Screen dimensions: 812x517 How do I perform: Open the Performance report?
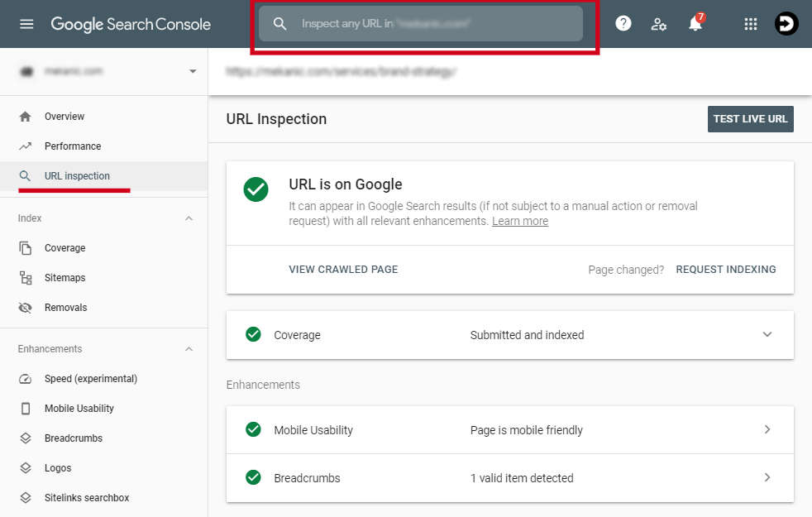103,146
